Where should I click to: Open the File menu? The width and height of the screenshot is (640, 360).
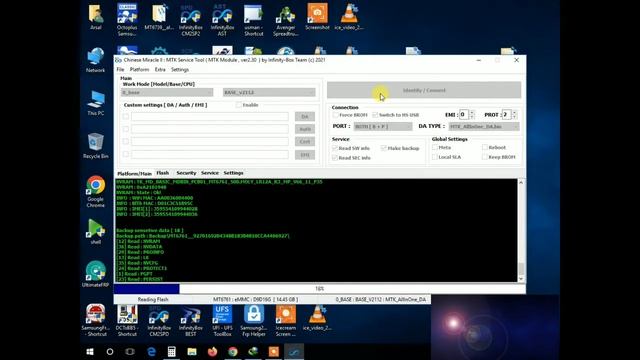pyautogui.click(x=120, y=70)
